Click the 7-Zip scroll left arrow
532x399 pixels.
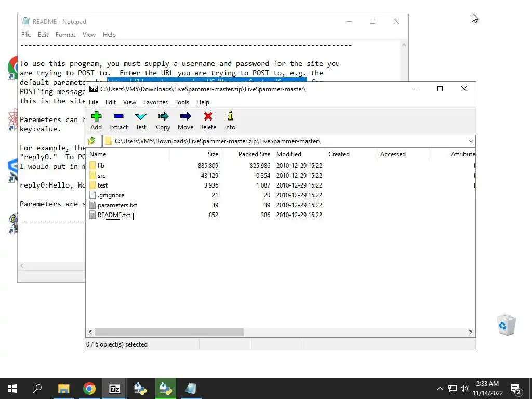[90, 332]
